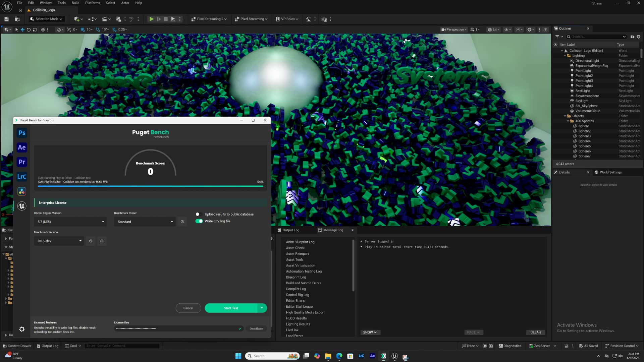Select DaVinci Resolve in Puget Bench sidebar
The height and width of the screenshot is (362, 644).
point(22,191)
